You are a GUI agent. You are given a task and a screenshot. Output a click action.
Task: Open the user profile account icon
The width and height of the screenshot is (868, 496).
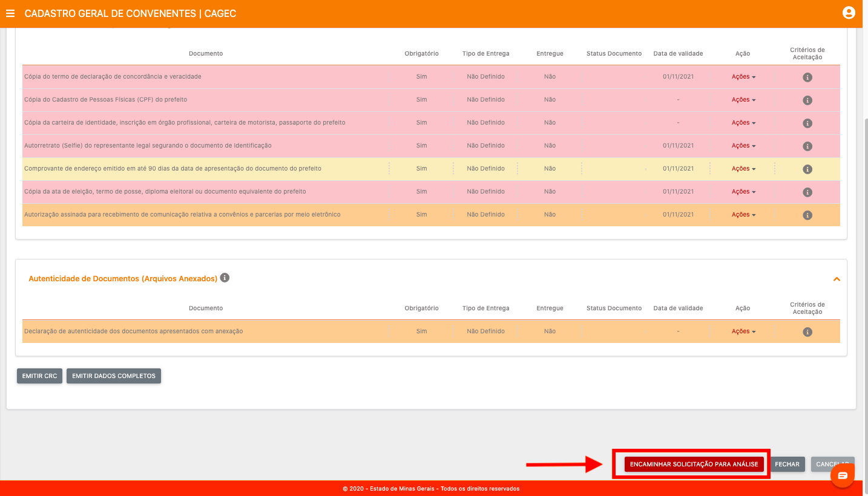849,13
